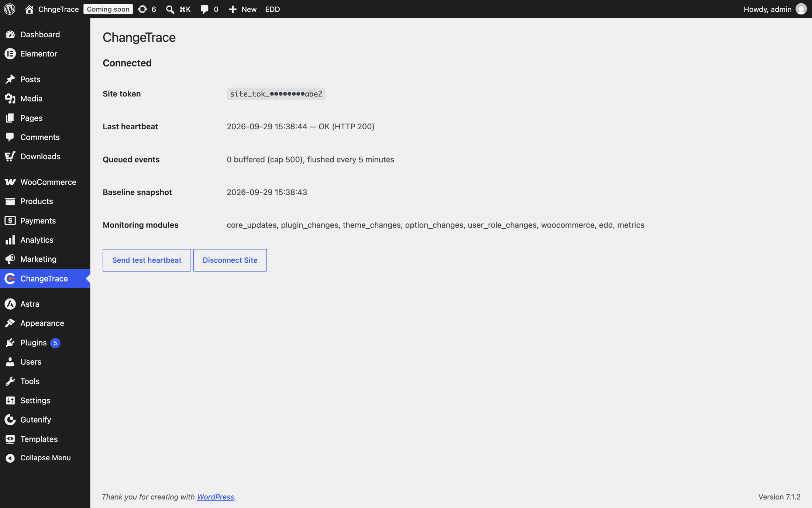This screenshot has width=812, height=508.
Task: Click Disconnect Site button
Action: (230, 260)
